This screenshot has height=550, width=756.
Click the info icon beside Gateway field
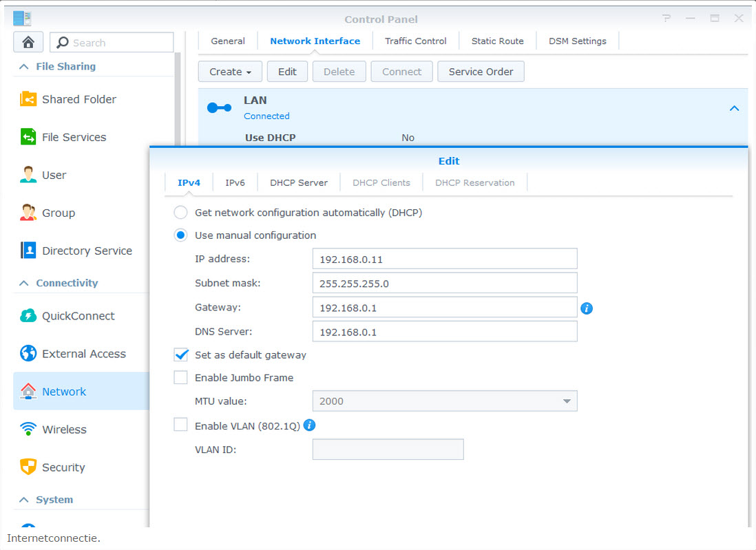click(x=587, y=308)
